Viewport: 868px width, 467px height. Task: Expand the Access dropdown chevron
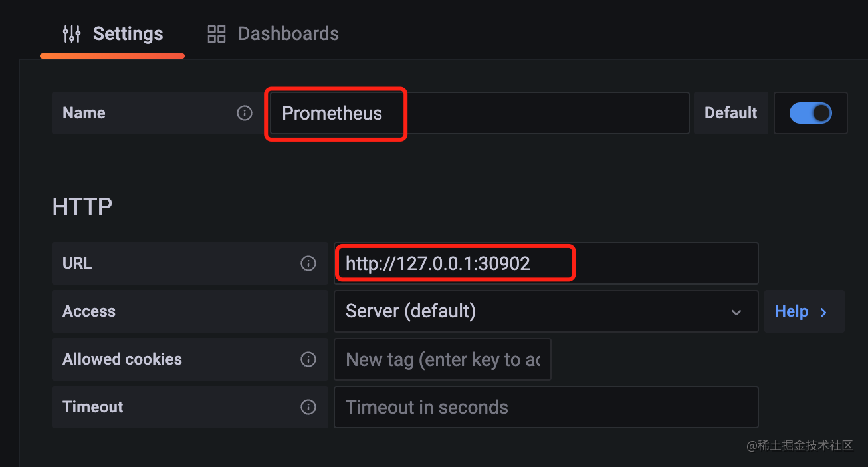tap(736, 312)
